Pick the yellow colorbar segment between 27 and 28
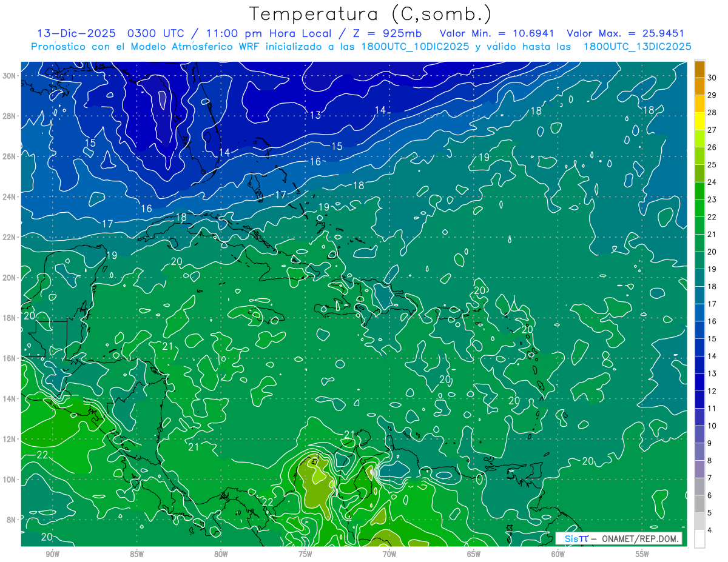The height and width of the screenshot is (562, 728). click(x=700, y=121)
